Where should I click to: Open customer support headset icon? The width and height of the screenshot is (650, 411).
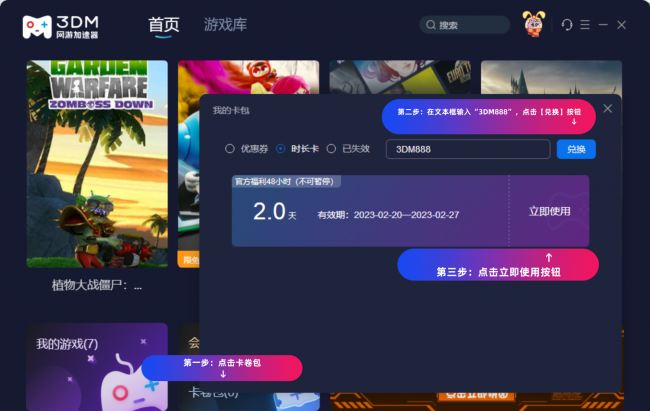pyautogui.click(x=567, y=25)
